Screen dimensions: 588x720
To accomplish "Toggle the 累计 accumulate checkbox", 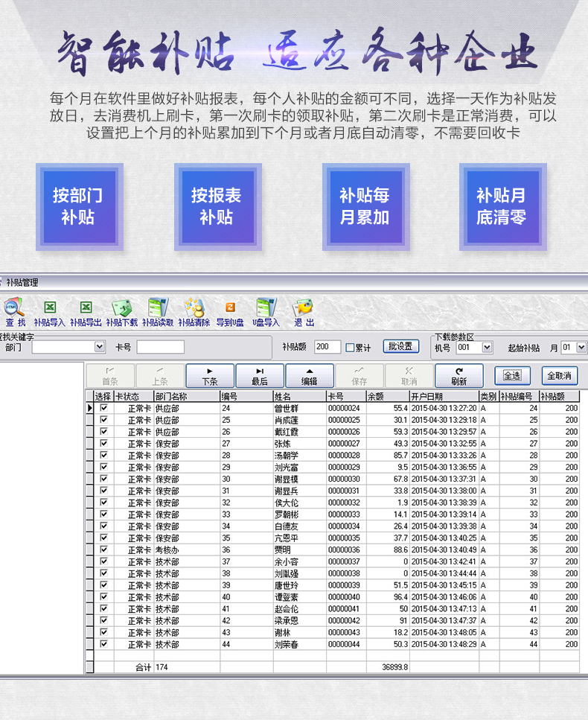I will [350, 348].
